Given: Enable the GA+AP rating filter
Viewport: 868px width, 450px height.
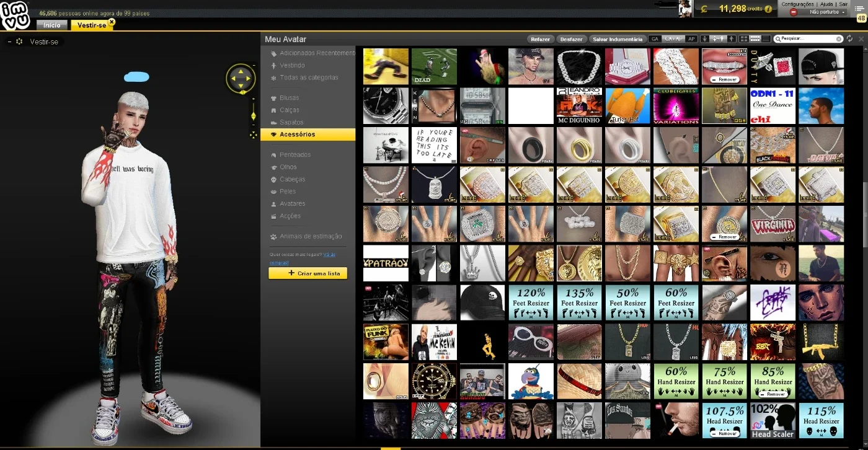Looking at the screenshot, I should click(673, 39).
